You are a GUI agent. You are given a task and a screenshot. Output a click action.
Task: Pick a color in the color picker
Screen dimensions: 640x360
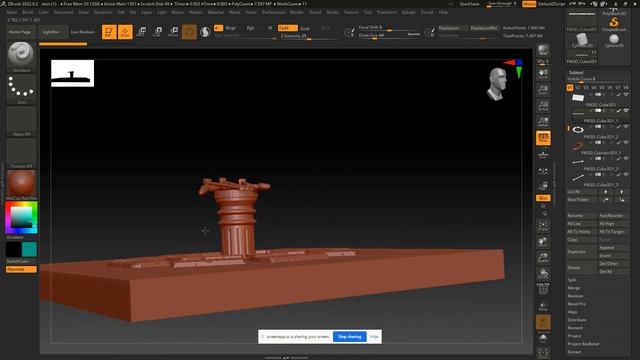[x=21, y=217]
